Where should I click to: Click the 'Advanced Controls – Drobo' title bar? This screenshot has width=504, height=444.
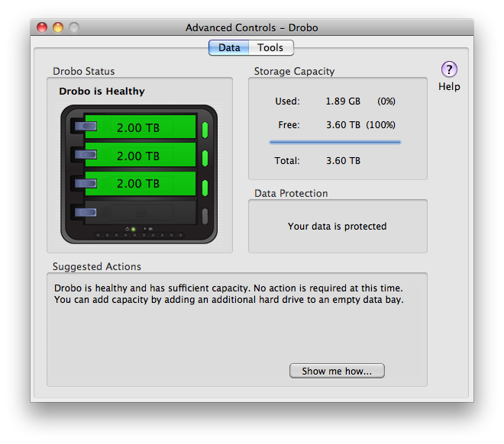(252, 27)
